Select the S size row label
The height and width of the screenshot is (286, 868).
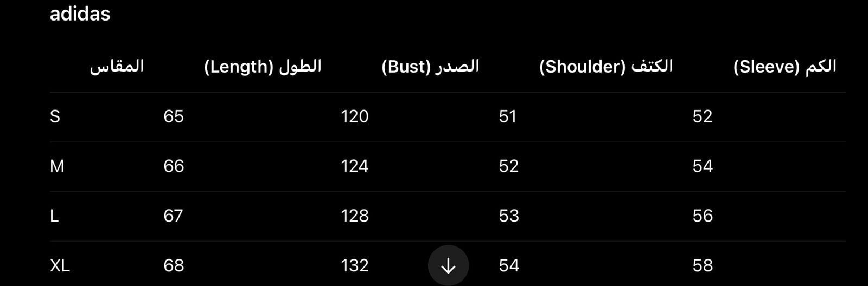tap(55, 116)
